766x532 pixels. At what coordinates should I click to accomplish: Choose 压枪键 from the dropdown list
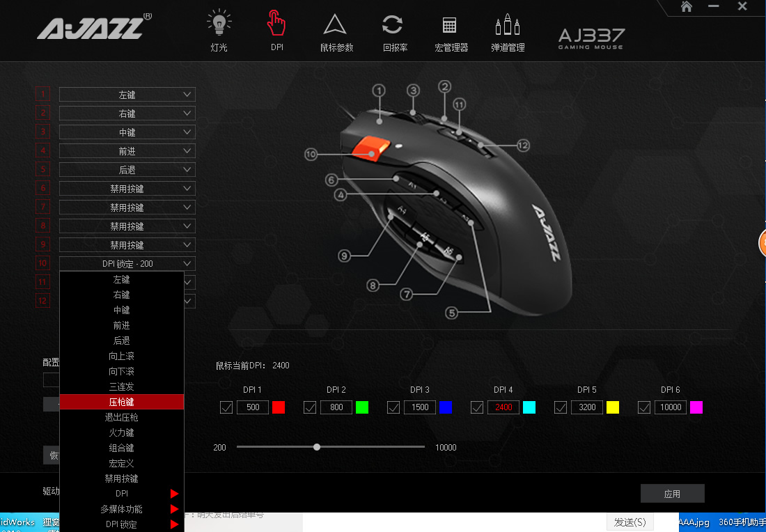coord(122,402)
